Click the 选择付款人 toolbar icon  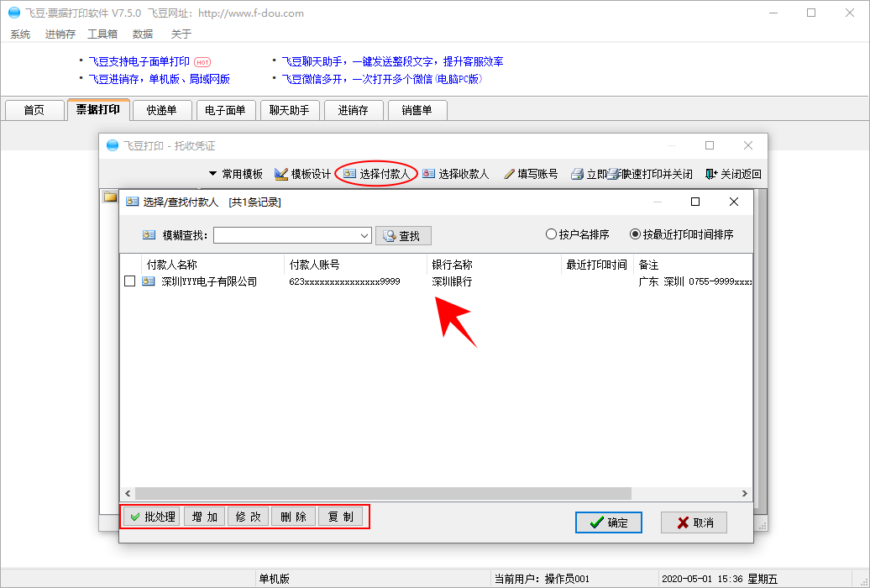click(350, 174)
